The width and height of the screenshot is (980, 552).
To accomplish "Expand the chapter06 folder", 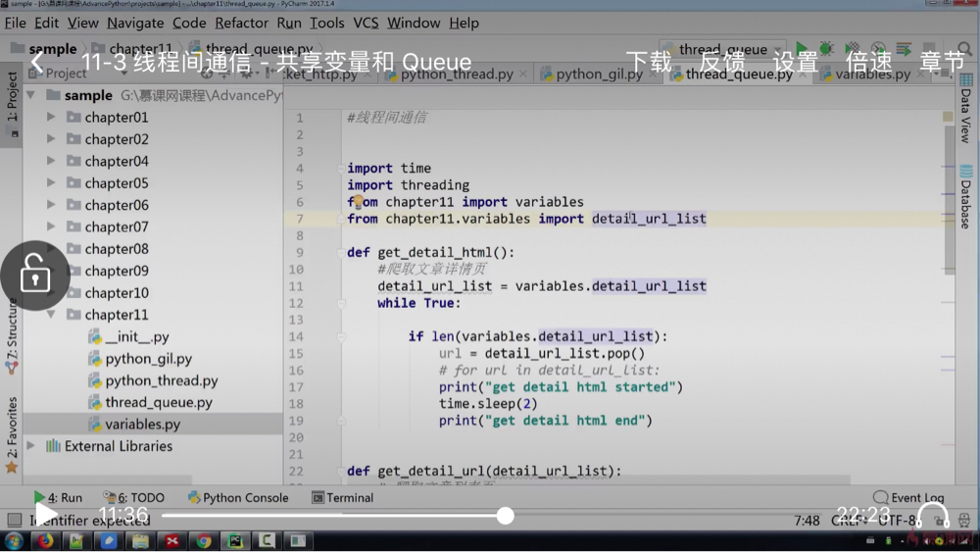I will pos(51,204).
